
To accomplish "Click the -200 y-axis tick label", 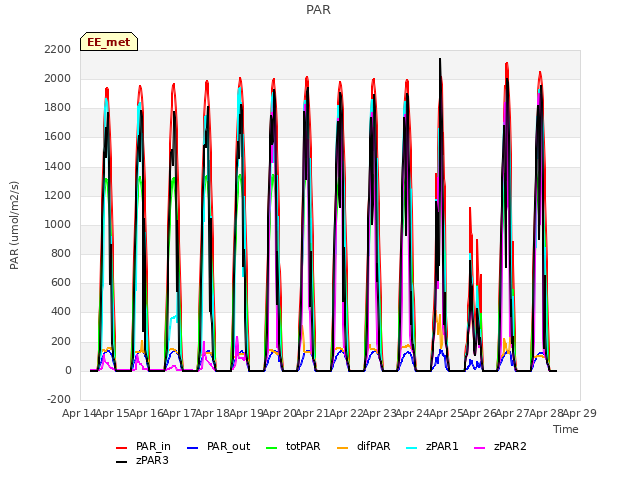I will [x=59, y=400].
